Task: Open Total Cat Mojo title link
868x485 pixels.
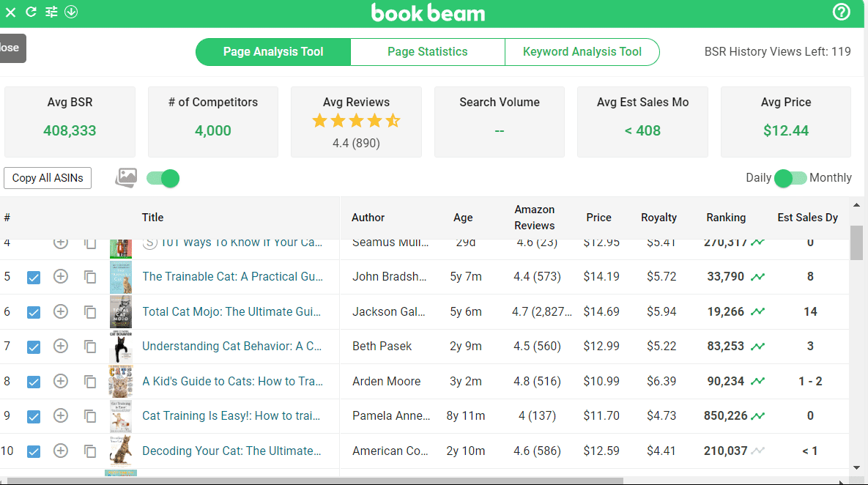Action: click(231, 311)
